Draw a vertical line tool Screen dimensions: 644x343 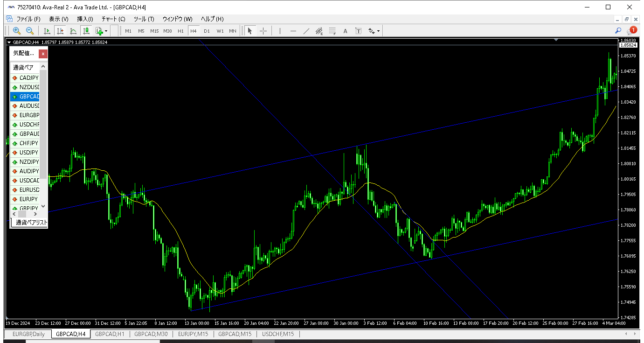click(280, 31)
